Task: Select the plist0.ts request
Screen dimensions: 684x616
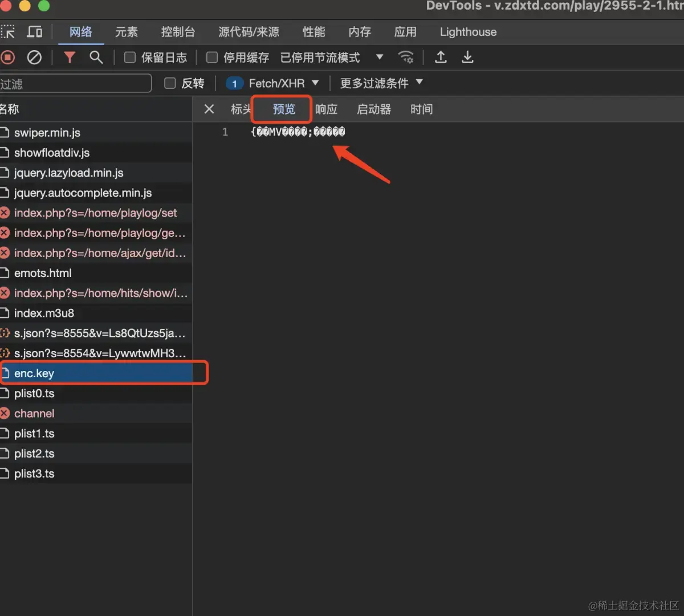Action: (x=96, y=393)
